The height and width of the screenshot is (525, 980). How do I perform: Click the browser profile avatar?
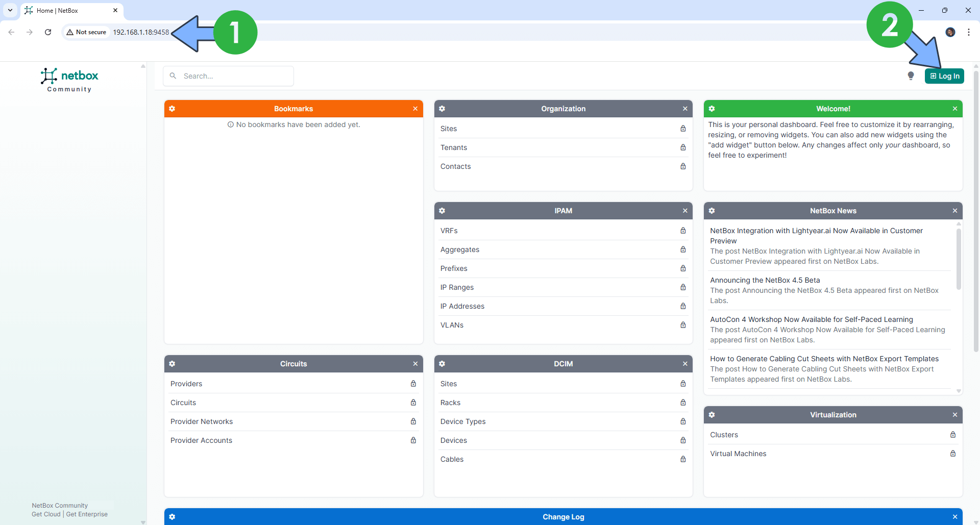[950, 32]
